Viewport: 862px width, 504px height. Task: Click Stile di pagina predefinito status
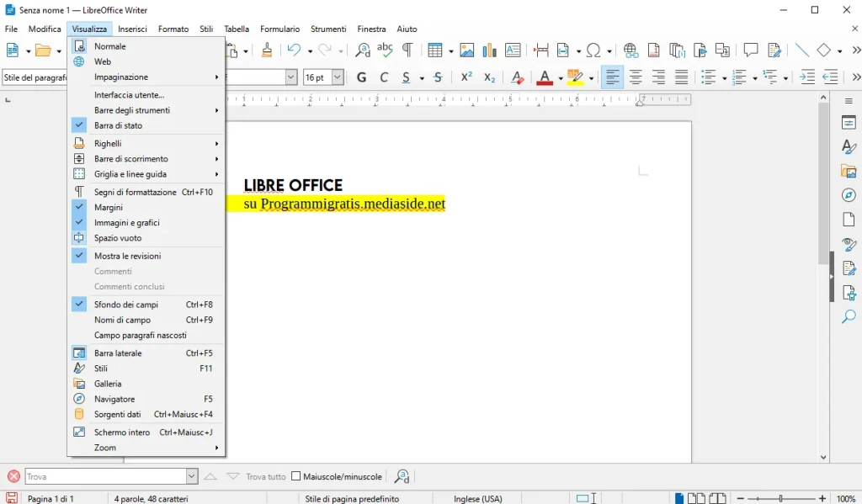click(352, 498)
